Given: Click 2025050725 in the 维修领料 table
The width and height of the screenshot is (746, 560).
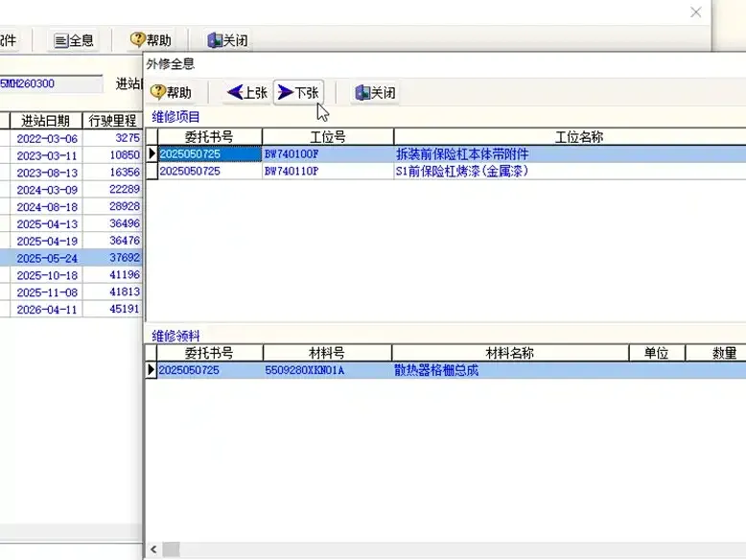Looking at the screenshot, I should coord(189,370).
